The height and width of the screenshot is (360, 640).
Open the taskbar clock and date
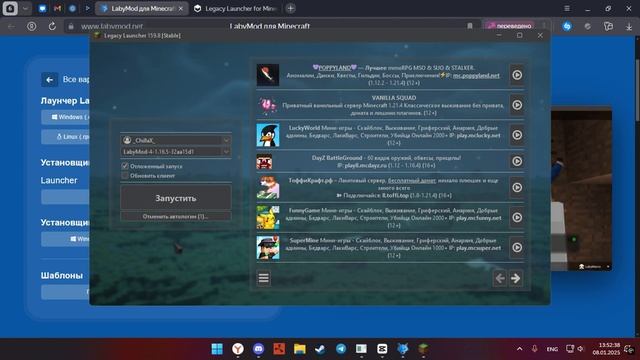(x=607, y=349)
